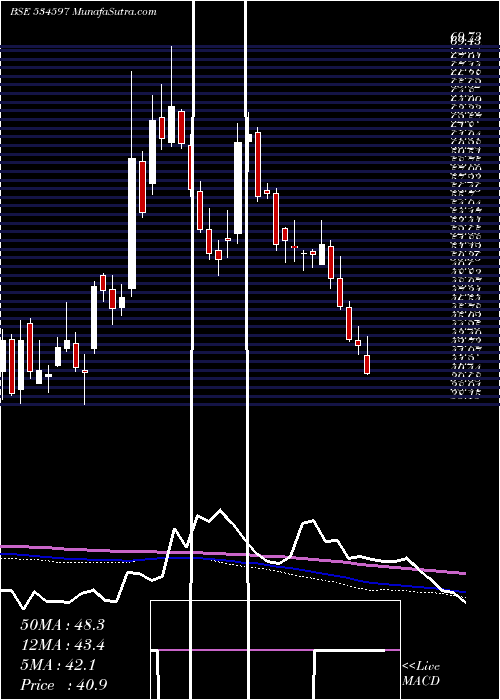The height and width of the screenshot is (700, 500).
Task: Click the top price label 69.73
Action: coord(466,35)
